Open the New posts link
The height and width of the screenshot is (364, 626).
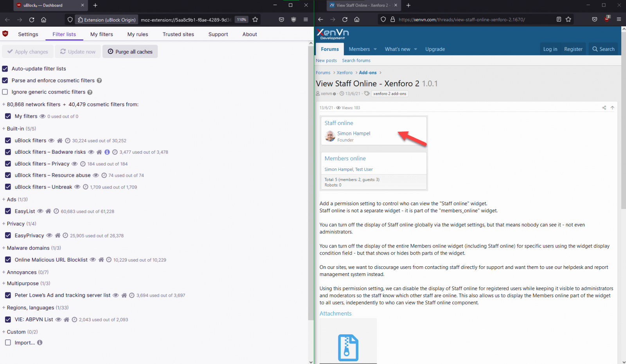click(326, 61)
